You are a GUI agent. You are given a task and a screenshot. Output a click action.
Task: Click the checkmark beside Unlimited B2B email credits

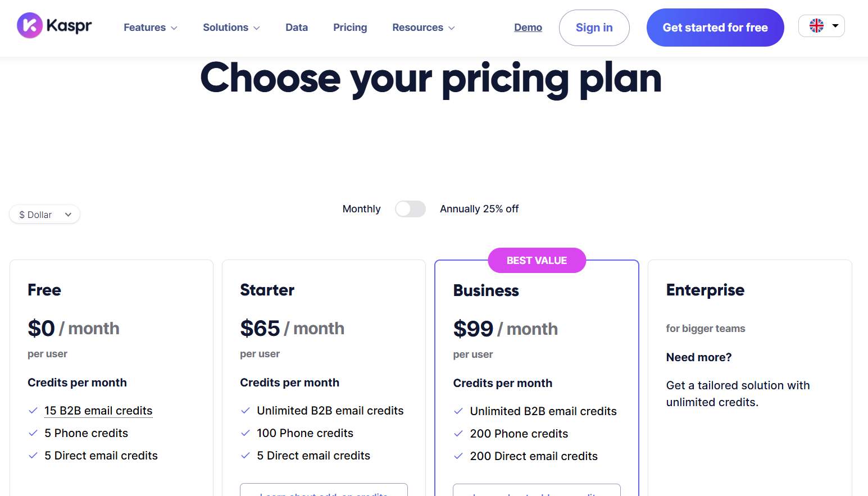click(245, 411)
